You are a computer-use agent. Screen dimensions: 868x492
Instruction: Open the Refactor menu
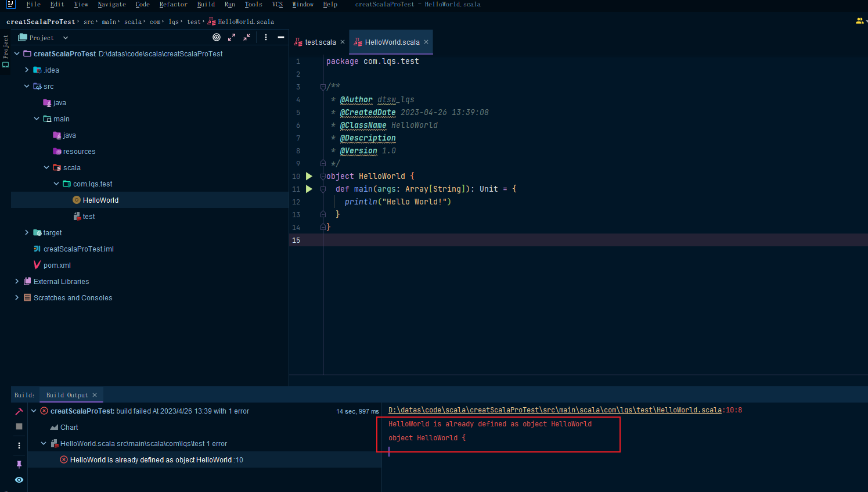(173, 4)
